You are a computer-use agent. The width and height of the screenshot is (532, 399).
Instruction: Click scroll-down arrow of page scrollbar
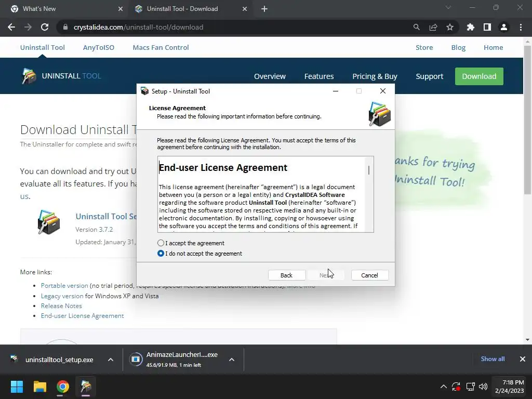pyautogui.click(x=527, y=340)
